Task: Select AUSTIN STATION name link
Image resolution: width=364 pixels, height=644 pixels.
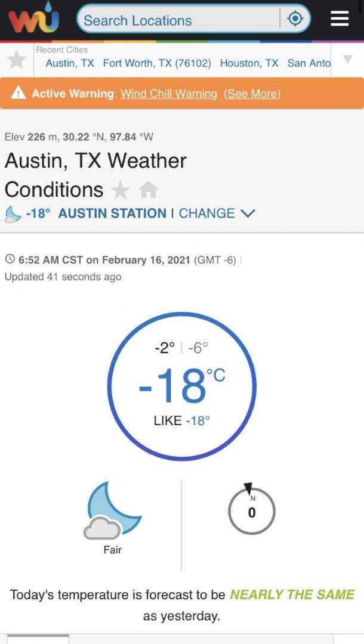Action: (112, 213)
